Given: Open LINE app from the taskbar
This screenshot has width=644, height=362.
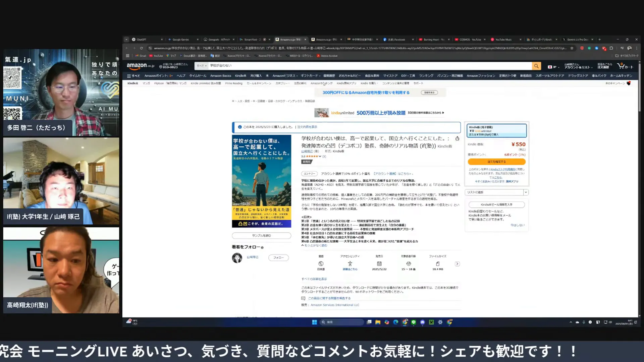Looking at the screenshot, I should point(414,322).
